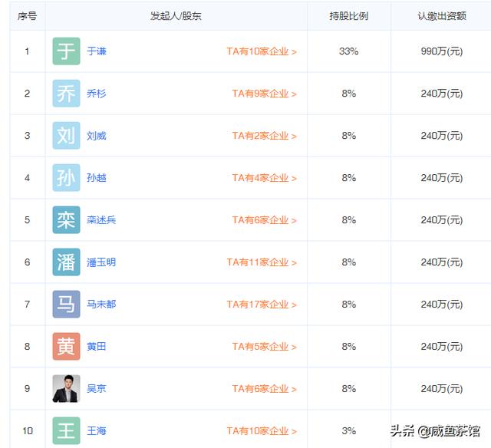Select row number 5 cell
This screenshot has width=491, height=448.
[28, 219]
